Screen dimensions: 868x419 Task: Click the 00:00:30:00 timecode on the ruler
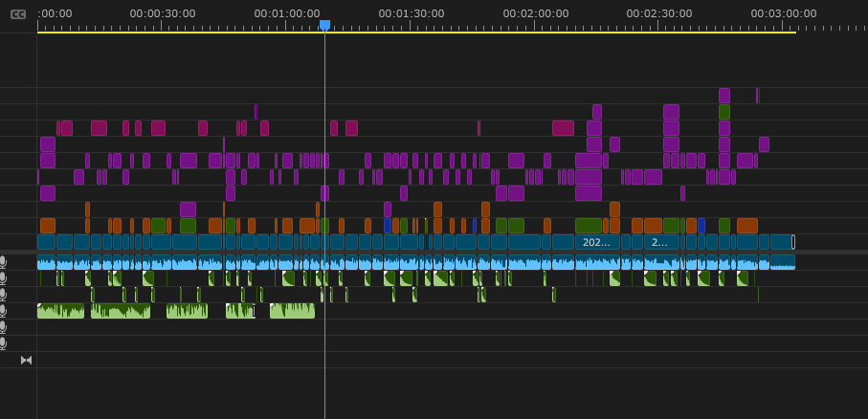tap(162, 13)
